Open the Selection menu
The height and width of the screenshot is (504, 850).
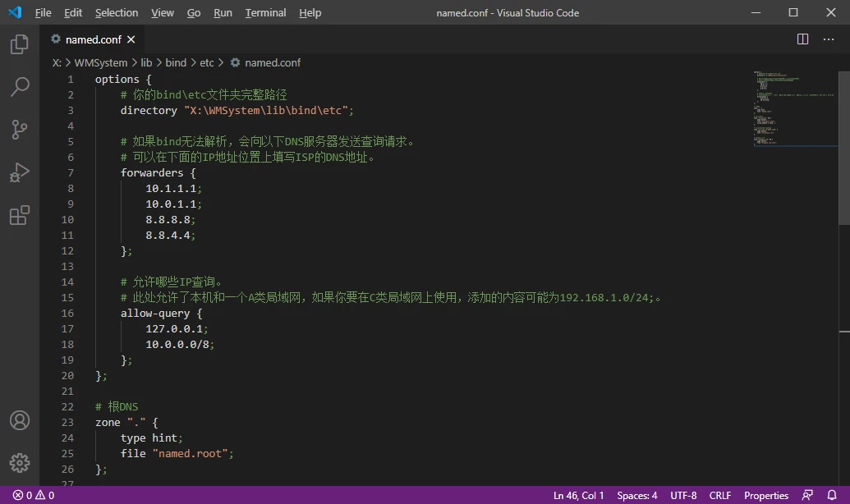pyautogui.click(x=117, y=13)
